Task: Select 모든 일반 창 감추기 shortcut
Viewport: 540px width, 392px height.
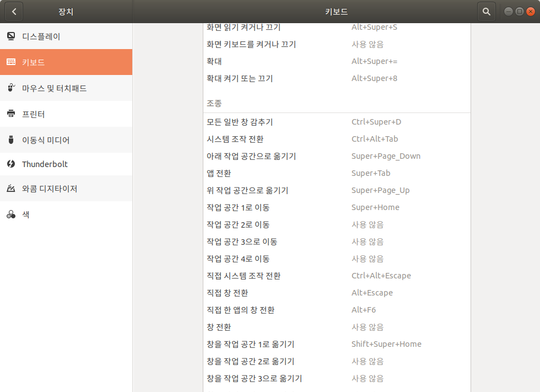Action: pos(337,122)
